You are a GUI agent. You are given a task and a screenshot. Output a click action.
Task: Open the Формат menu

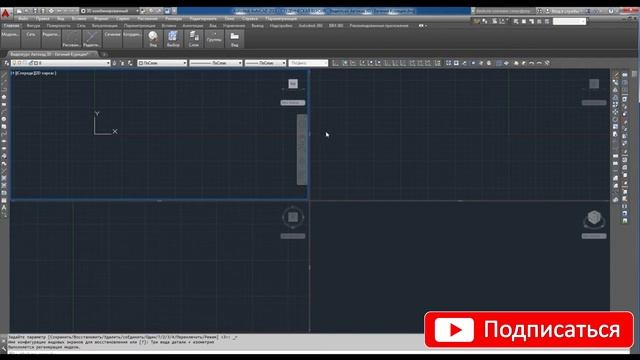(101, 19)
